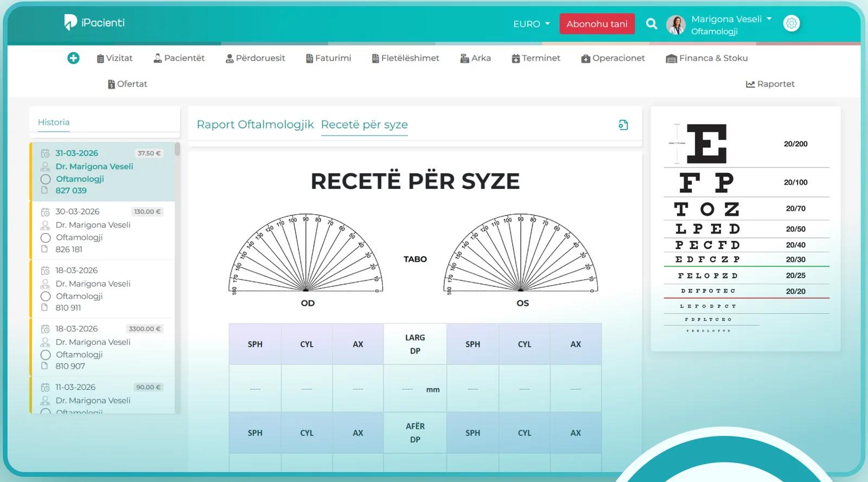Open Pacientët menu

179,58
